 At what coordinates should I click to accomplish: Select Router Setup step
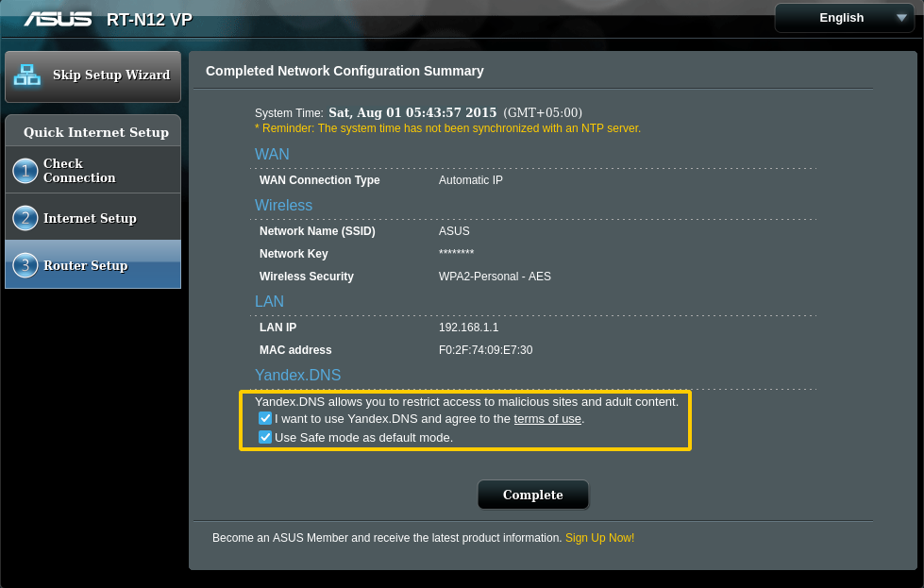pyautogui.click(x=85, y=265)
